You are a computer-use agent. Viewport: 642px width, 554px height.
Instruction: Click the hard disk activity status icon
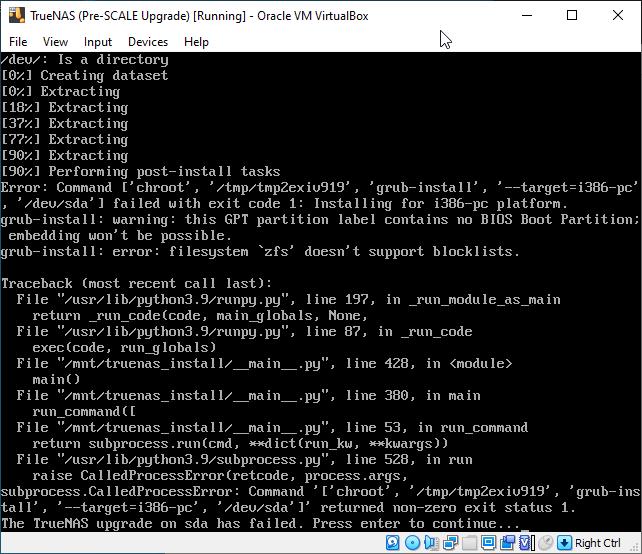coord(393,543)
